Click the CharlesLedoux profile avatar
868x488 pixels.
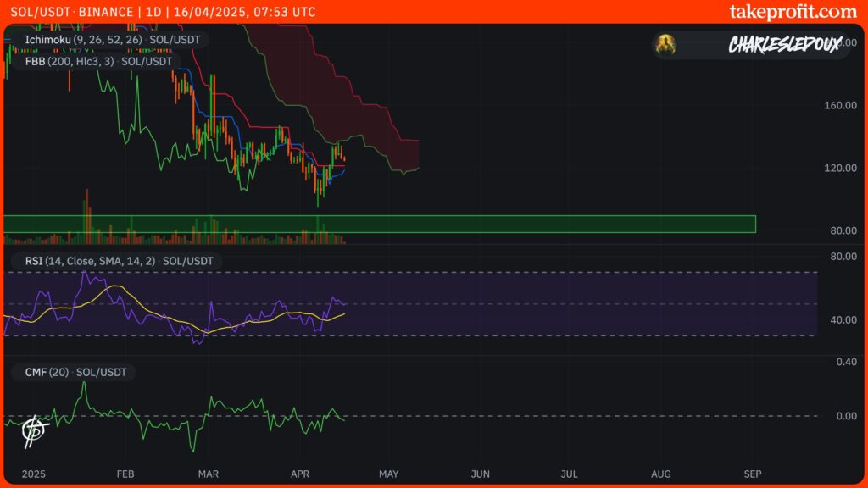pyautogui.click(x=667, y=45)
